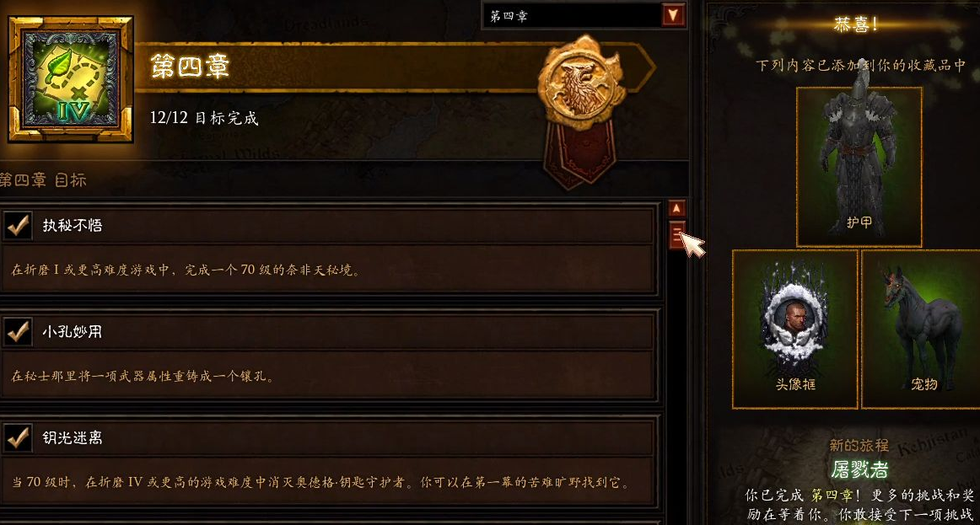Click the 12/12 目标完成 progress text
980x525 pixels.
[x=204, y=117]
